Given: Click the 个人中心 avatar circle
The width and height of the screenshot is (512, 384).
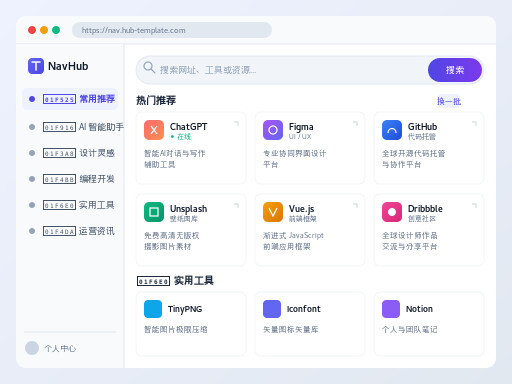Looking at the screenshot, I should click(32, 348).
